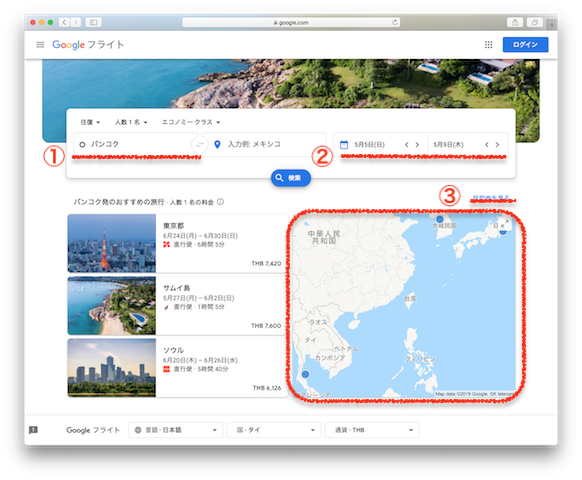Click the Bangkok origin marker on map
Image resolution: width=582 pixels, height=480 pixels.
coord(305,374)
